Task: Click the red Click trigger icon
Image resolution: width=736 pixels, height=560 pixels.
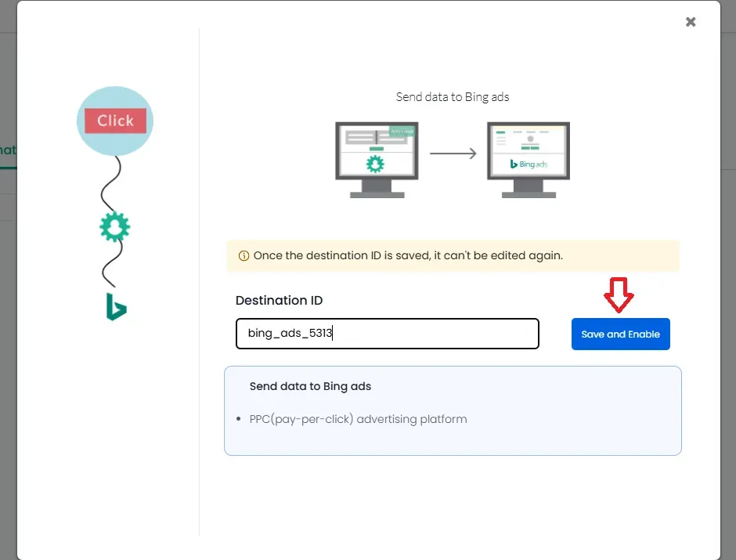Action: point(115,121)
